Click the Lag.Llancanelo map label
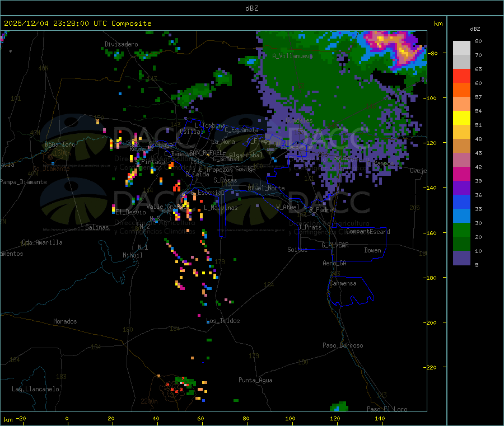 point(35,389)
